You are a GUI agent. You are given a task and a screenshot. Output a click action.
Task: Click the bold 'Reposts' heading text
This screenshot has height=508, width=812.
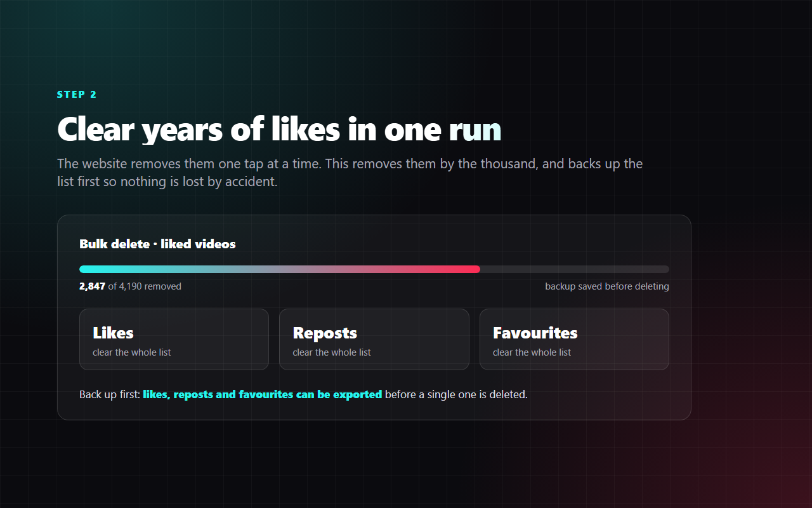point(325,333)
